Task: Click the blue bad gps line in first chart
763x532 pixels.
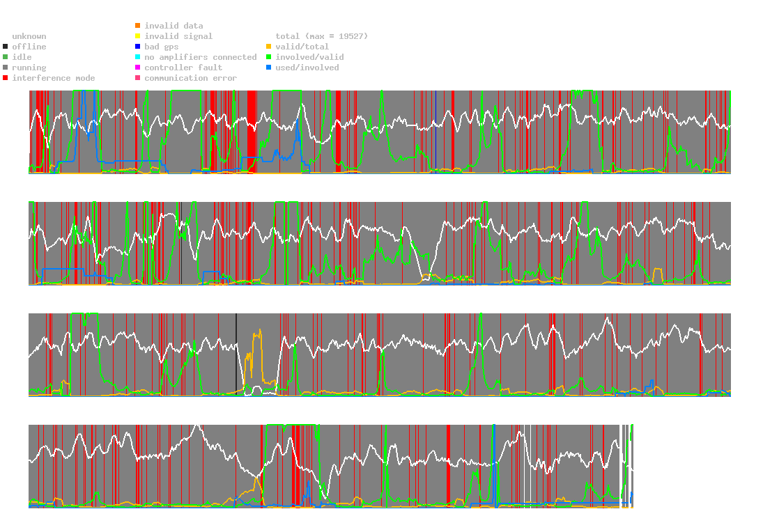Action: [x=436, y=132]
